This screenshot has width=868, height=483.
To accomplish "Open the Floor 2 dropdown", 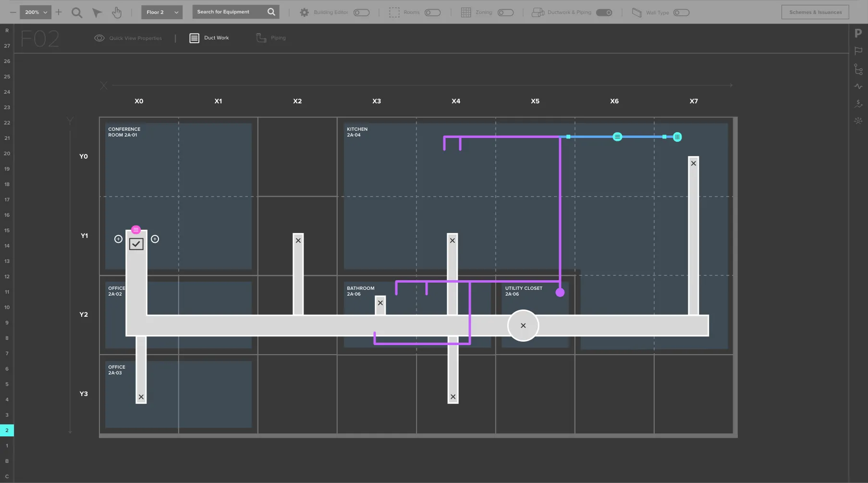I will [162, 12].
